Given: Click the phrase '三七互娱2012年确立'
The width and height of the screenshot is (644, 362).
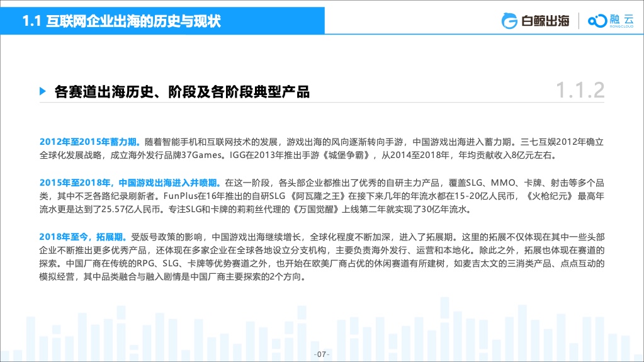Looking at the screenshot, I should 562,142.
